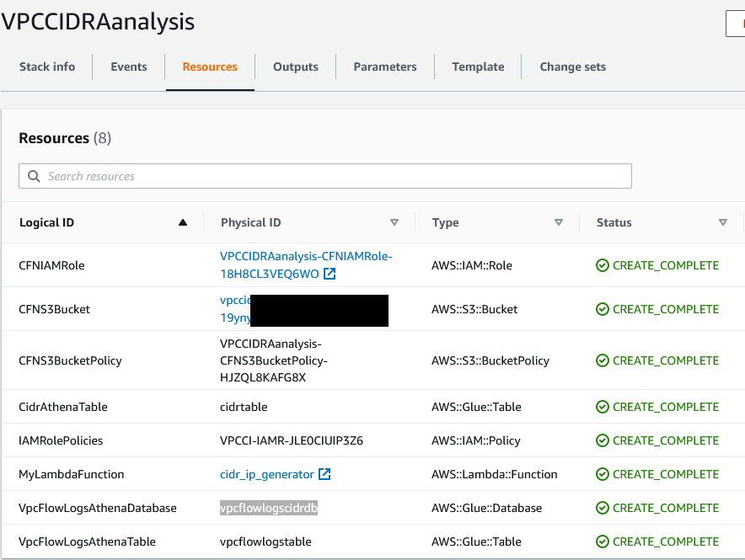The height and width of the screenshot is (560, 745).
Task: Click the external link icon beside CFNIAMRole physical ID
Action: point(330,274)
